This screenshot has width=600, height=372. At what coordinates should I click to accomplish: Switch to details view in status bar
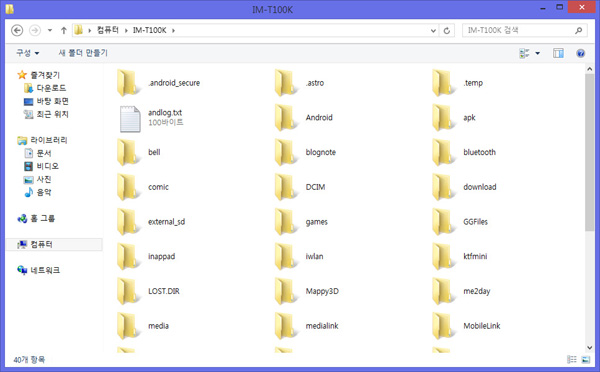click(x=572, y=359)
